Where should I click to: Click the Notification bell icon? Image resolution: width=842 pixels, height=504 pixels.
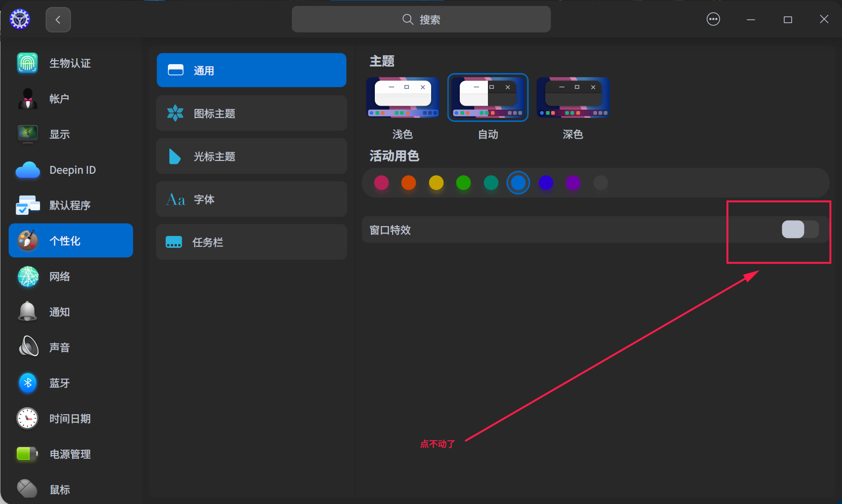[28, 311]
